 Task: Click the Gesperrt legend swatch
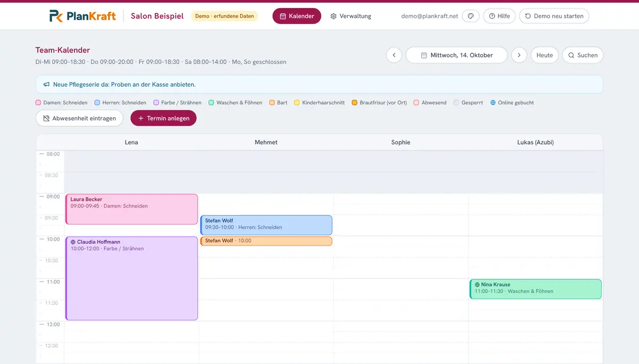click(x=456, y=103)
